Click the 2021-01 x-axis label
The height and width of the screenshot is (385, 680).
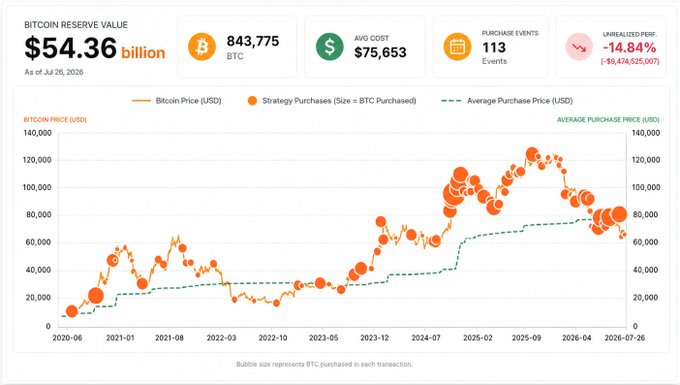point(120,338)
